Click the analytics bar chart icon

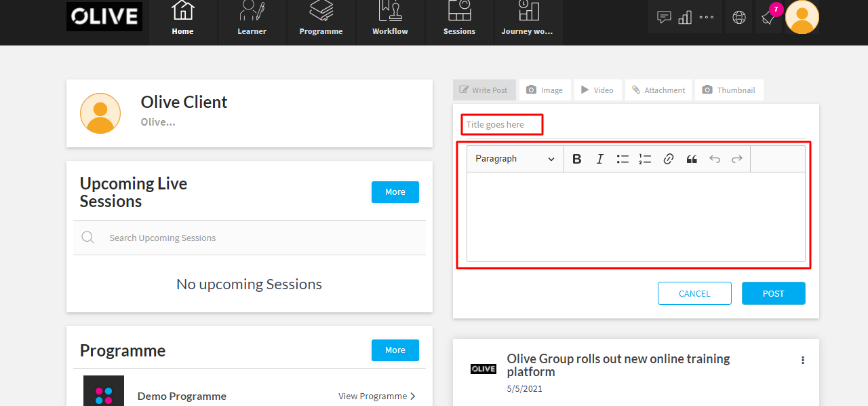685,17
